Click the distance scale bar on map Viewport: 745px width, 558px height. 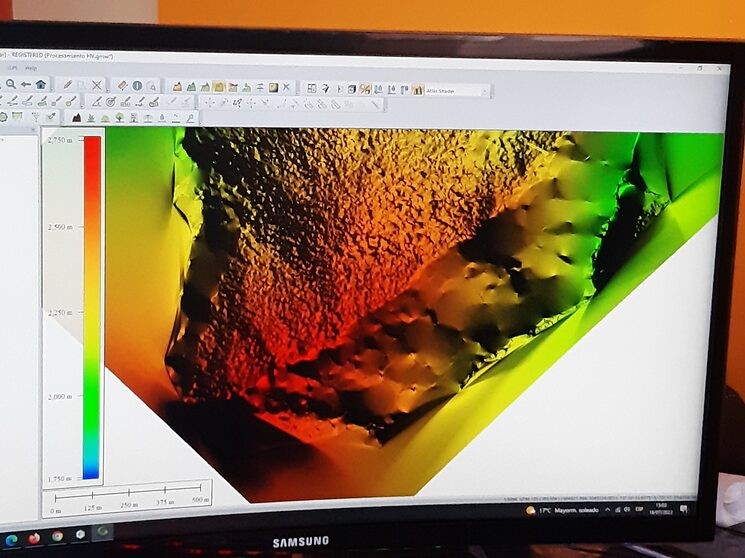[x=130, y=496]
